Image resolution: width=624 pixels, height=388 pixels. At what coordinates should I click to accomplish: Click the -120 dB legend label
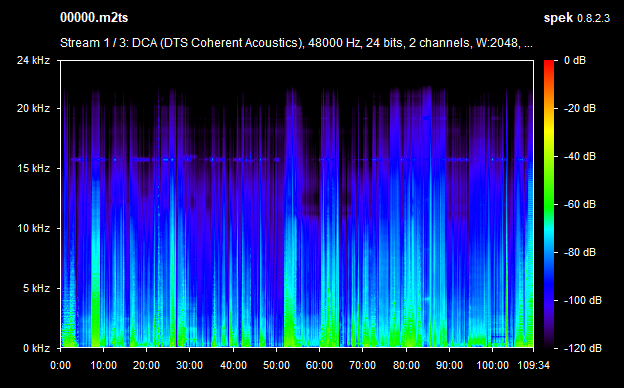[x=583, y=348]
